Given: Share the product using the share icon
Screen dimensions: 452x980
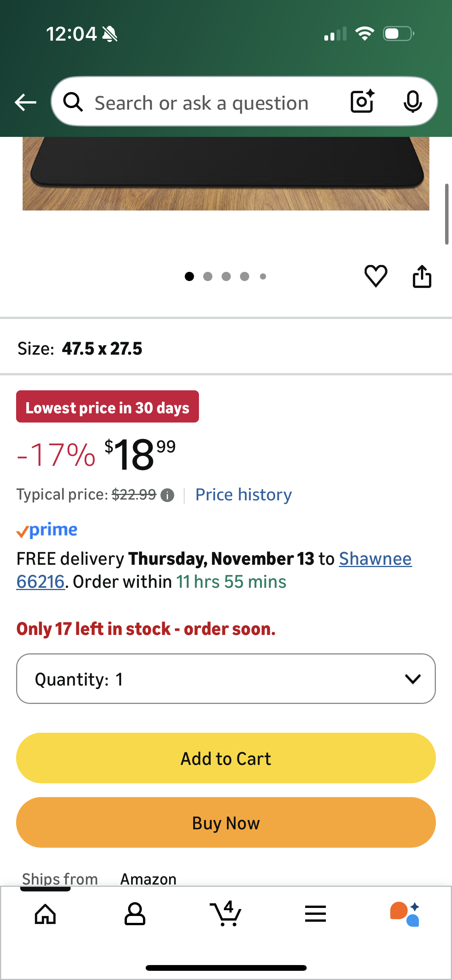Looking at the screenshot, I should click(422, 277).
